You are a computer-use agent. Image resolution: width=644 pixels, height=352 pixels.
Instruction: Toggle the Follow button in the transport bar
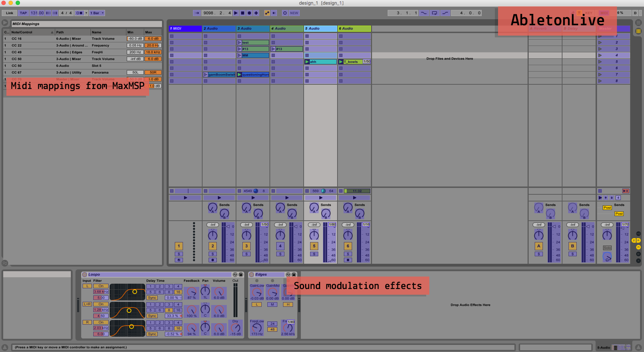click(x=197, y=13)
